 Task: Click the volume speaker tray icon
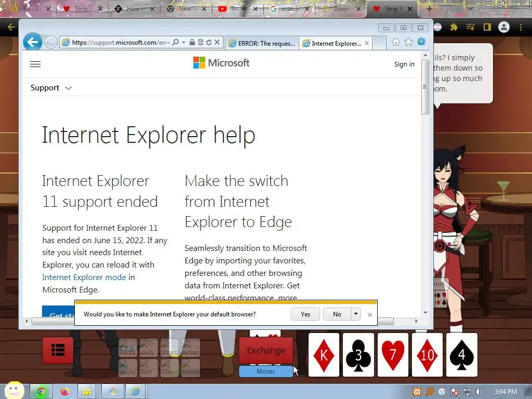[480, 392]
